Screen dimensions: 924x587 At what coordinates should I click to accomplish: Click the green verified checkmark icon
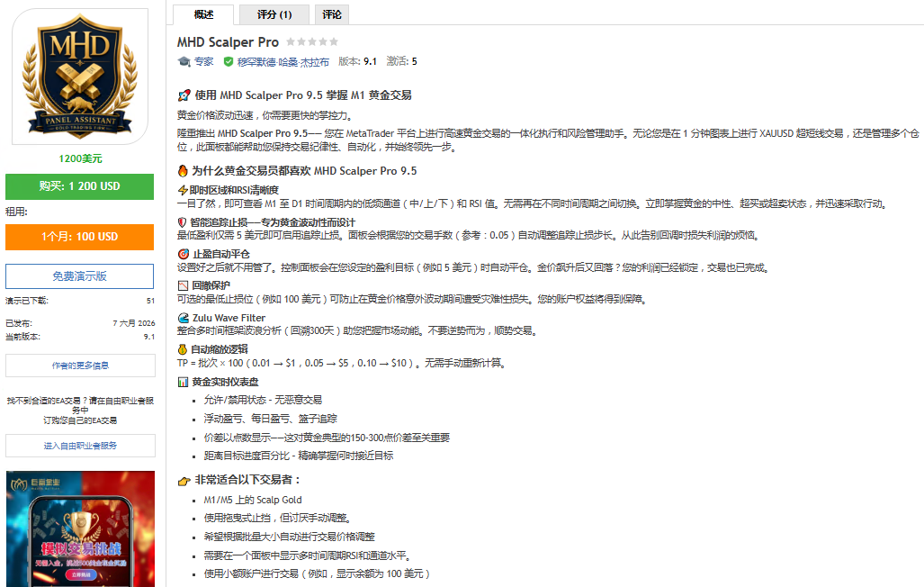coord(228,61)
